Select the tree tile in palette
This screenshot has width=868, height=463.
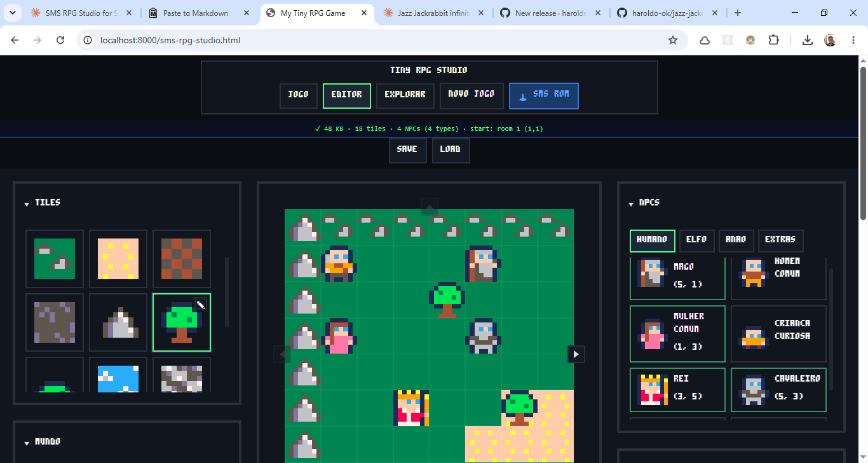[x=182, y=322]
